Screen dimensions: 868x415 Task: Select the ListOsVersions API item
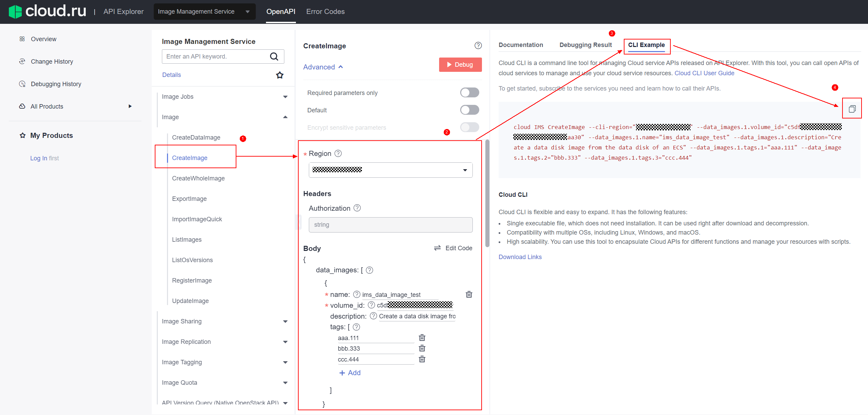pyautogui.click(x=192, y=260)
